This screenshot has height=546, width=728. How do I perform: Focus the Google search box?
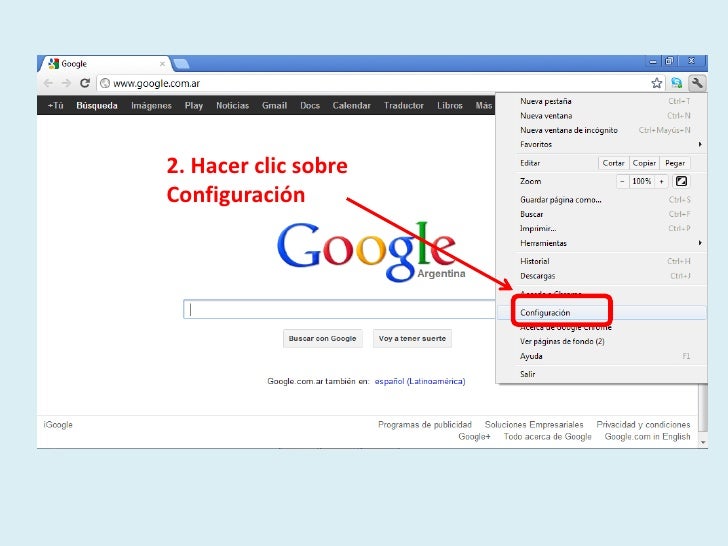pyautogui.click(x=340, y=309)
